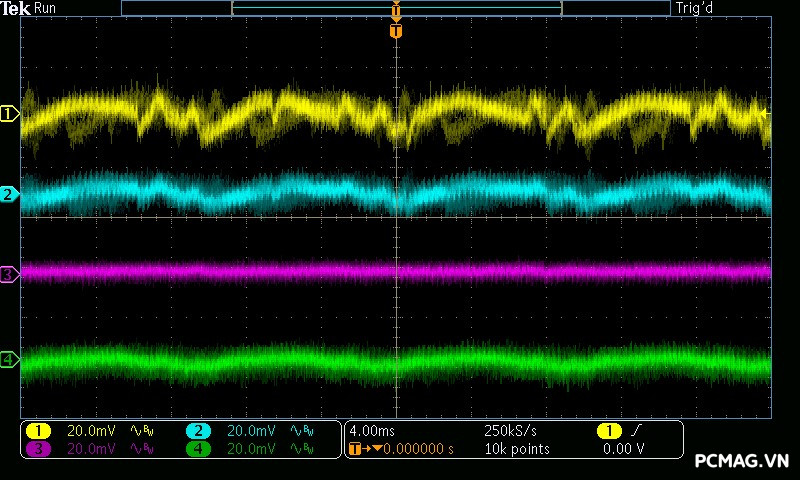Click the green channel 4 ground marker
This screenshot has width=800, height=480.
coord(10,359)
